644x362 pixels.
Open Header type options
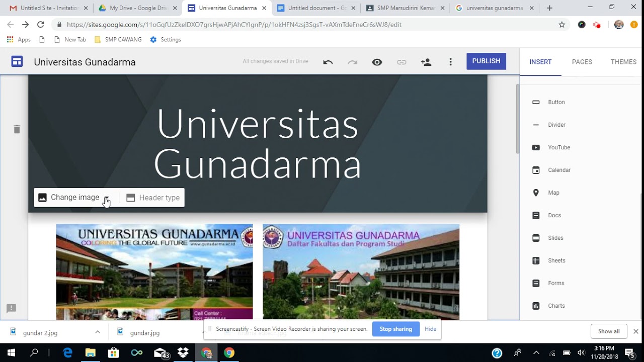pos(152,198)
